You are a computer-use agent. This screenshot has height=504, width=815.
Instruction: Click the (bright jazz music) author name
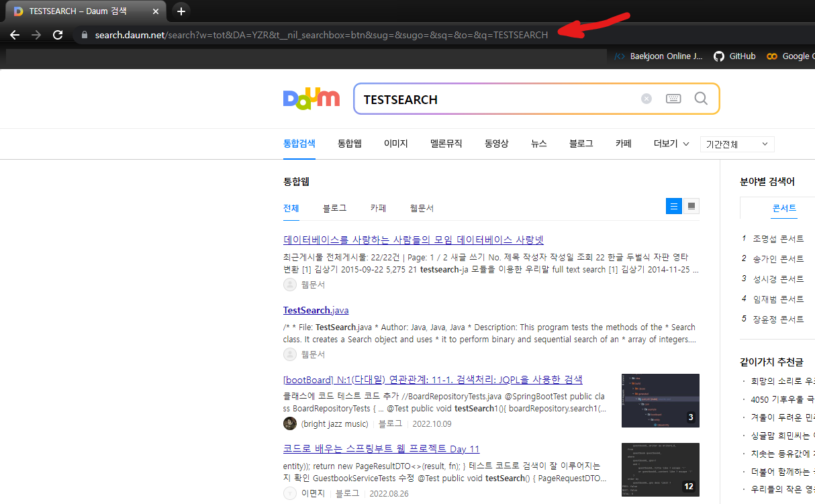click(x=335, y=423)
